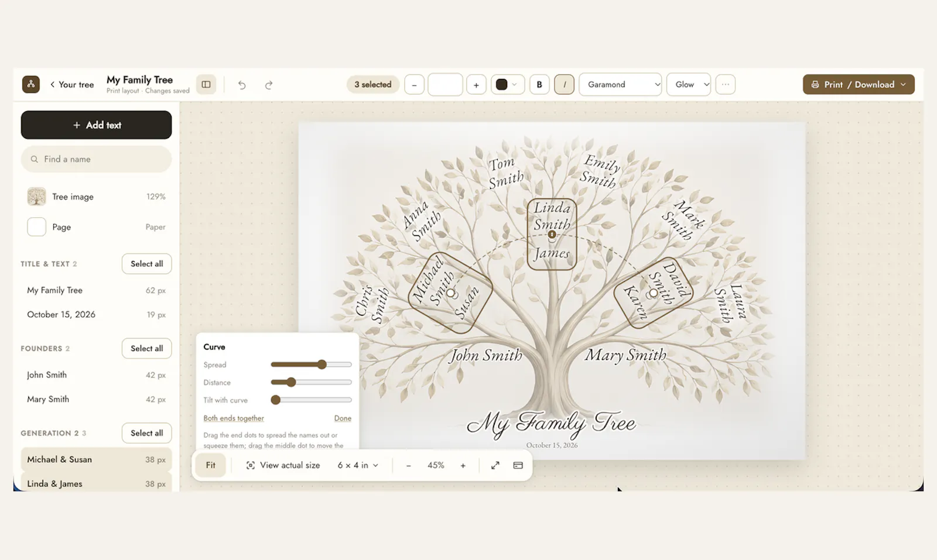This screenshot has height=560, width=937.
Task: Decrease font size with minus button
Action: point(414,85)
